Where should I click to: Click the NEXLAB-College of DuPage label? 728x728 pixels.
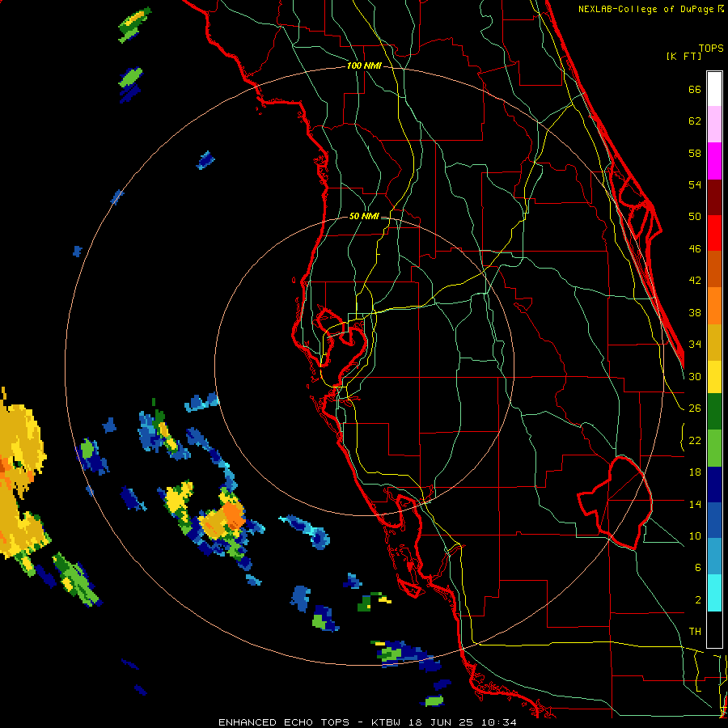[650, 9]
